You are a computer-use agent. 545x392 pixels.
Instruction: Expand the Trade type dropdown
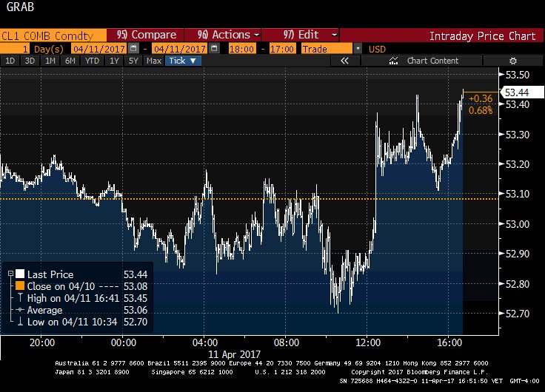(358, 48)
